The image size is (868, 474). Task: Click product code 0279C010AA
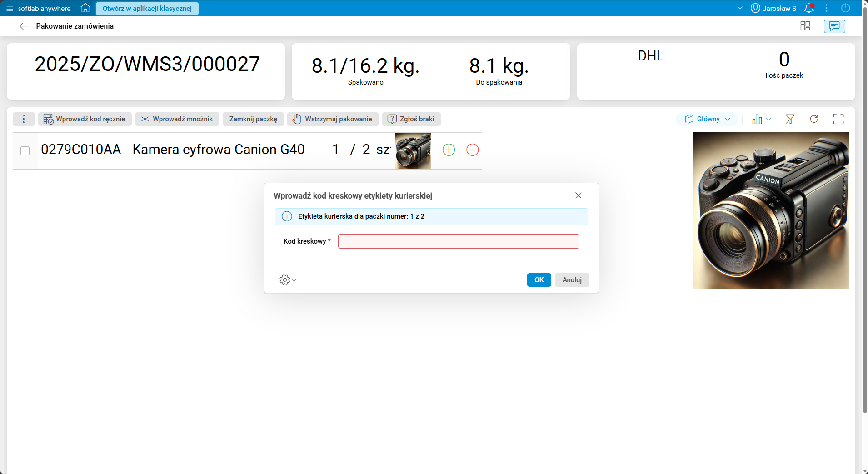coord(81,150)
